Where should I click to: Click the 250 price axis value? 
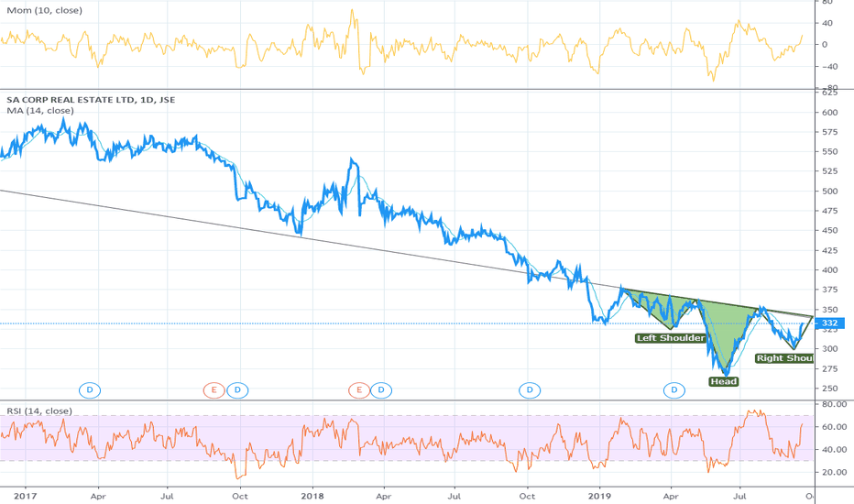[830, 389]
